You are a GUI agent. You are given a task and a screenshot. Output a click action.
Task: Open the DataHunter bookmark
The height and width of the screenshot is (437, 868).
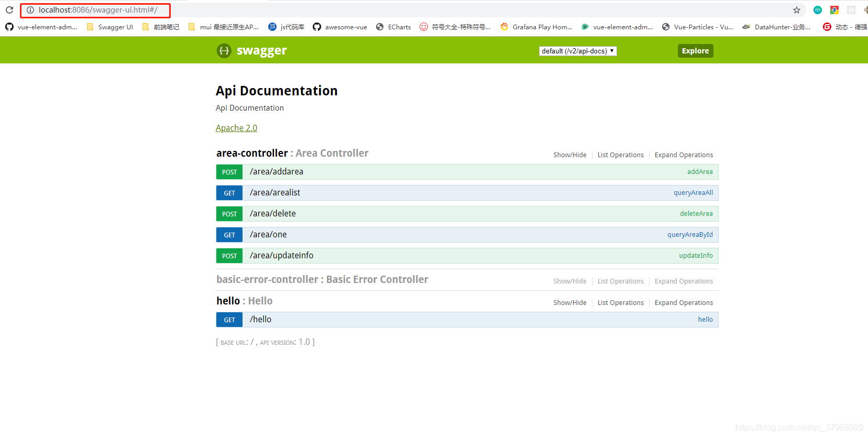coord(776,27)
